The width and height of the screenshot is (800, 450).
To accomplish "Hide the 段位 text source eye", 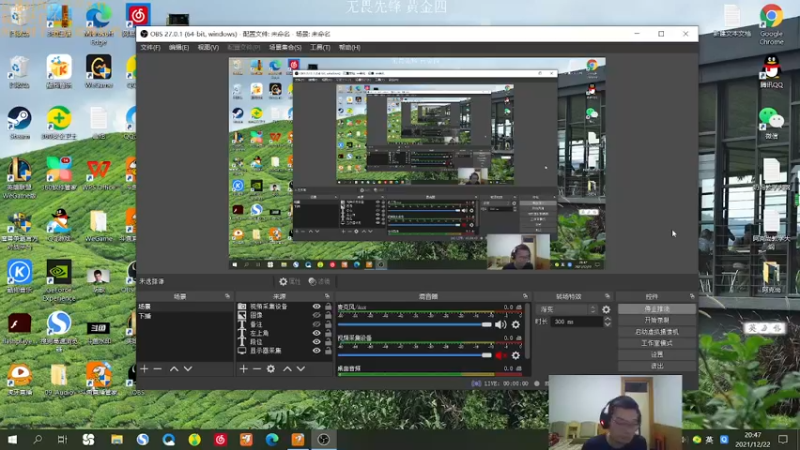I will (x=316, y=342).
